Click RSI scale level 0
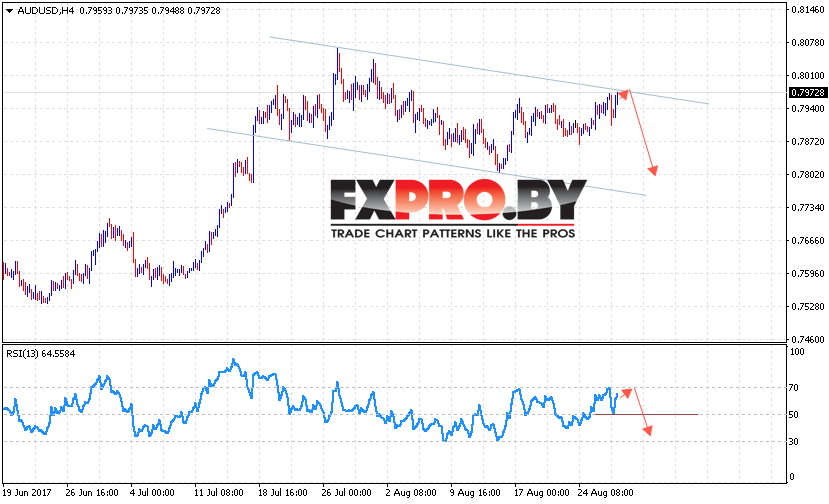The width and height of the screenshot is (829, 504). click(x=791, y=476)
